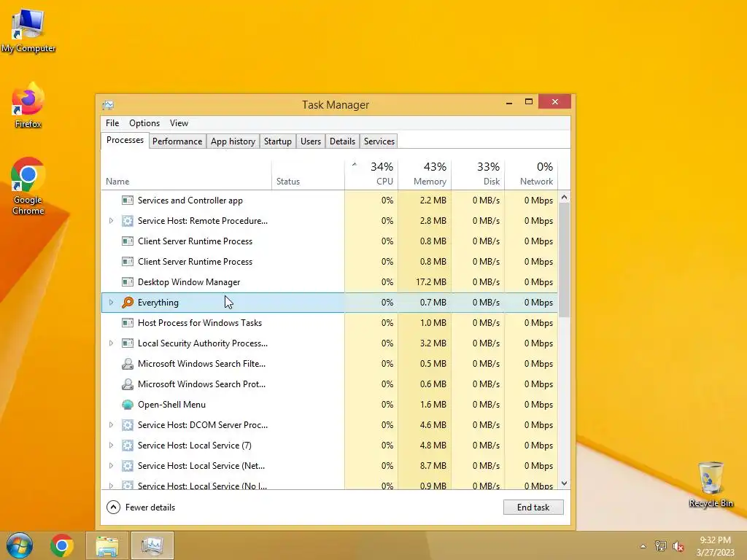Screen dimensions: 747x560
Task: Click the Service Host Remote Procedure gear icon
Action: (127, 221)
